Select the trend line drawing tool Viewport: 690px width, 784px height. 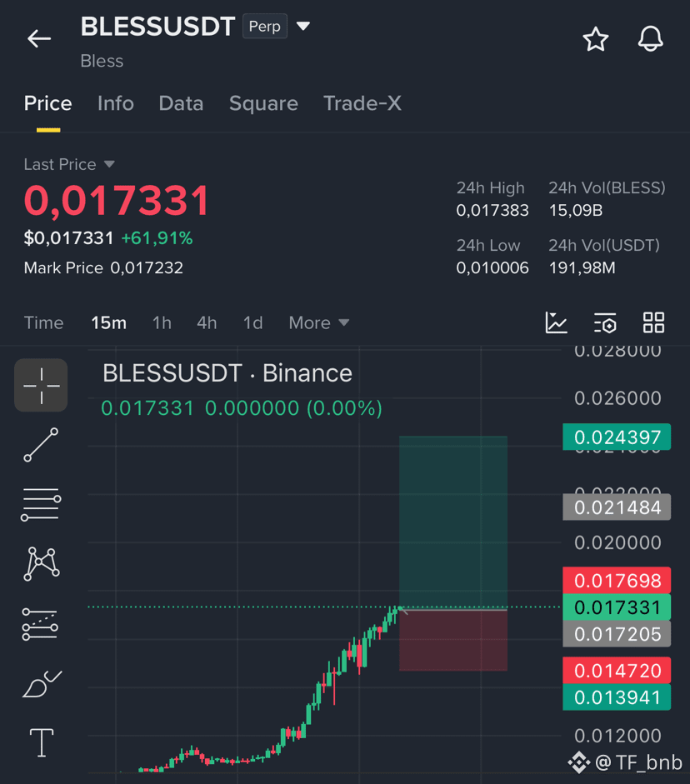tap(41, 445)
